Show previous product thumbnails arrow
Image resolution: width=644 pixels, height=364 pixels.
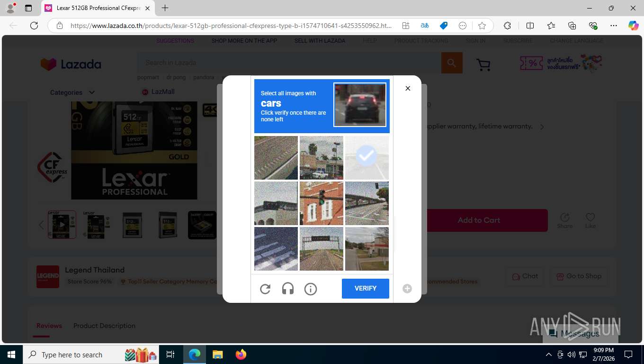point(41,225)
